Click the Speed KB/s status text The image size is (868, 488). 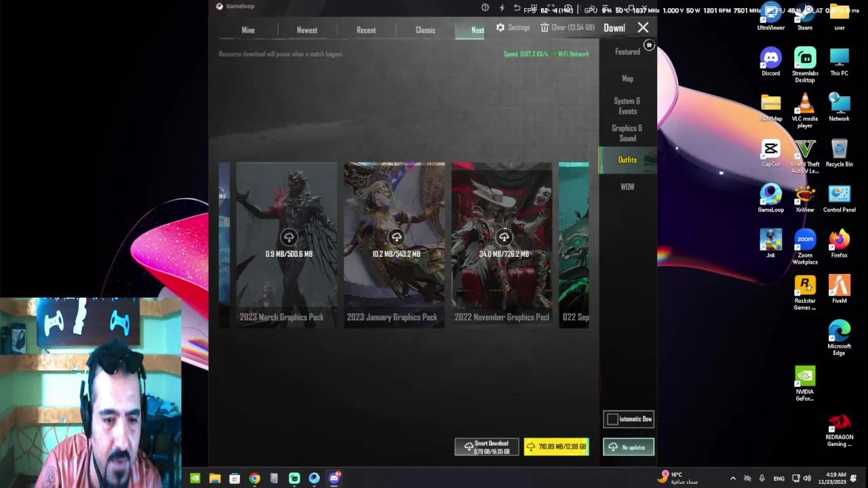526,54
